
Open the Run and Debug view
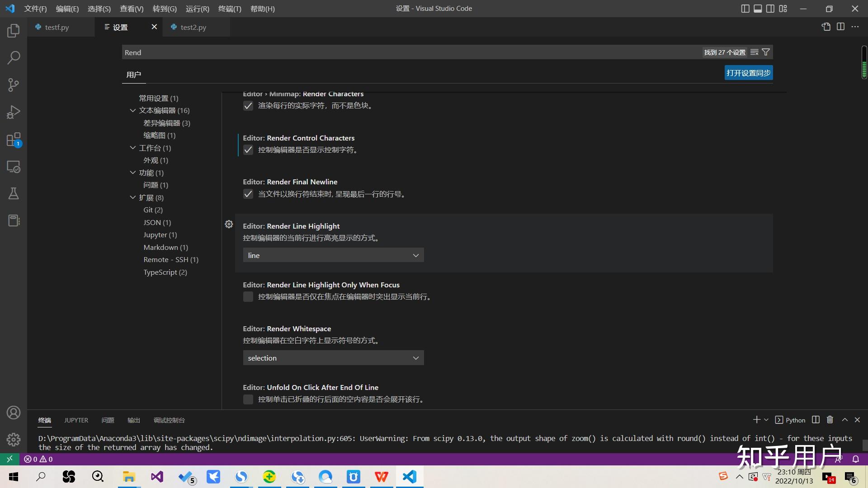[x=14, y=112]
